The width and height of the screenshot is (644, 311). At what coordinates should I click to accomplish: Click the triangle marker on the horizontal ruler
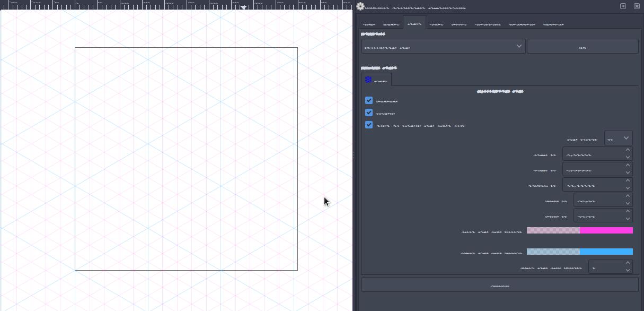[243, 6]
